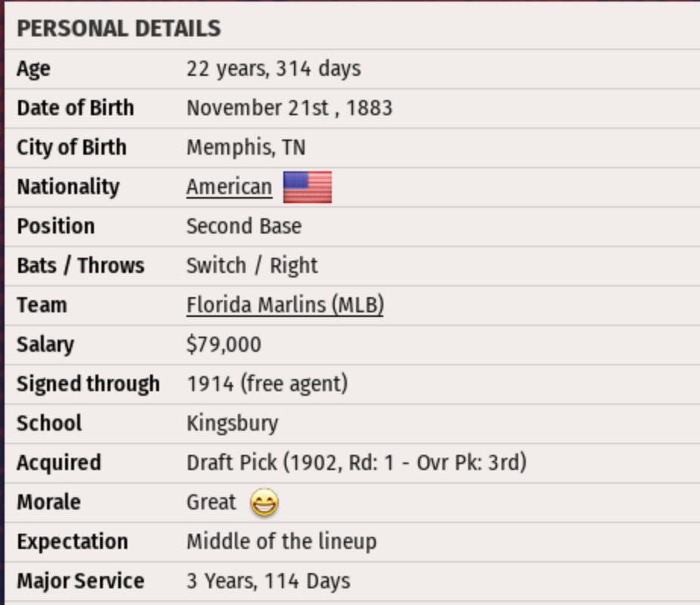Click the date of birth November 21st, 1883
The image size is (700, 605).
(289, 108)
